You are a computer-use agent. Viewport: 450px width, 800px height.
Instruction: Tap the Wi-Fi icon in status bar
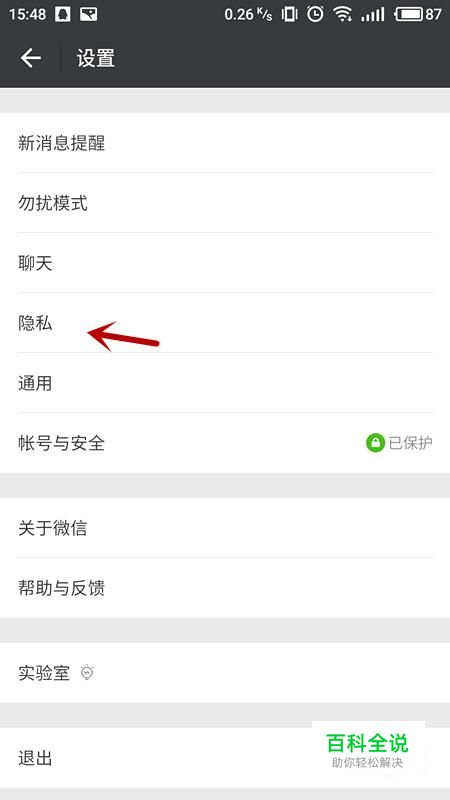click(x=343, y=14)
